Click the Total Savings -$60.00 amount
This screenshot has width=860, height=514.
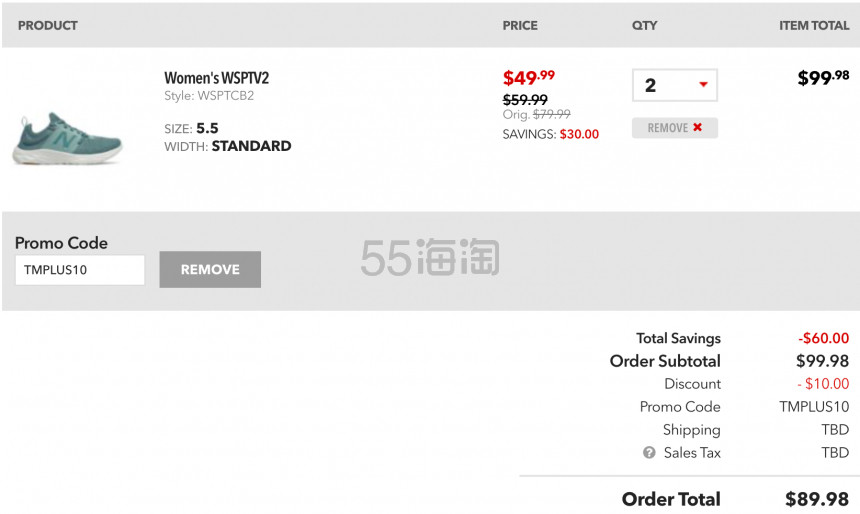point(823,338)
